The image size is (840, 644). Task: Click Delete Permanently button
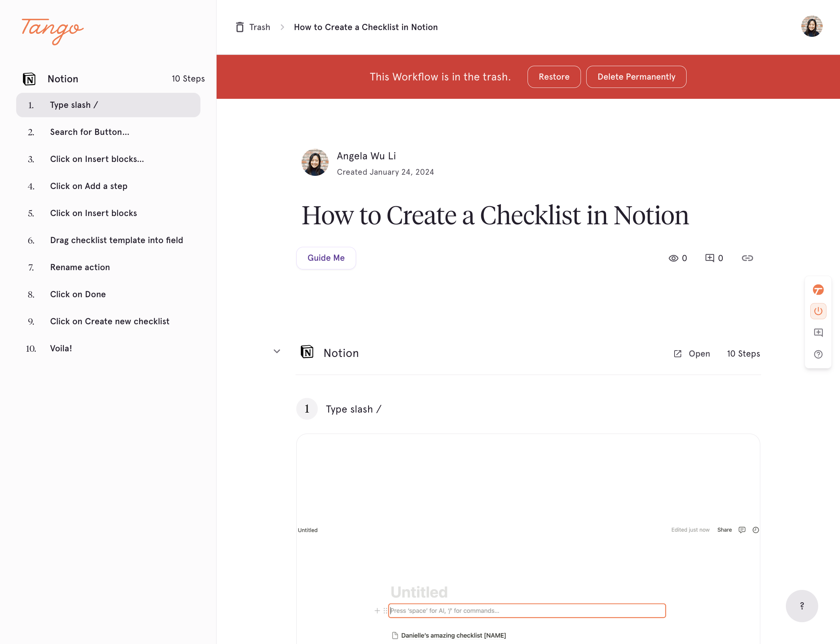click(636, 77)
